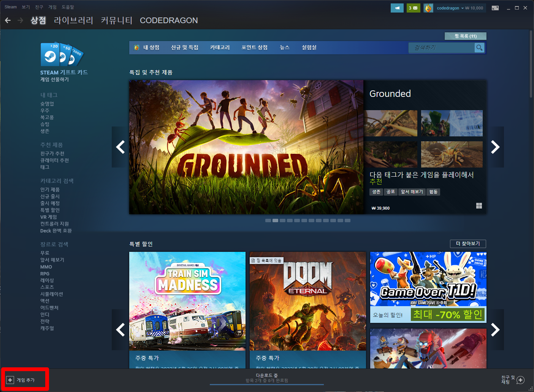The image size is (534, 392).
Task: Show previous special offers arrow
Action: click(120, 330)
